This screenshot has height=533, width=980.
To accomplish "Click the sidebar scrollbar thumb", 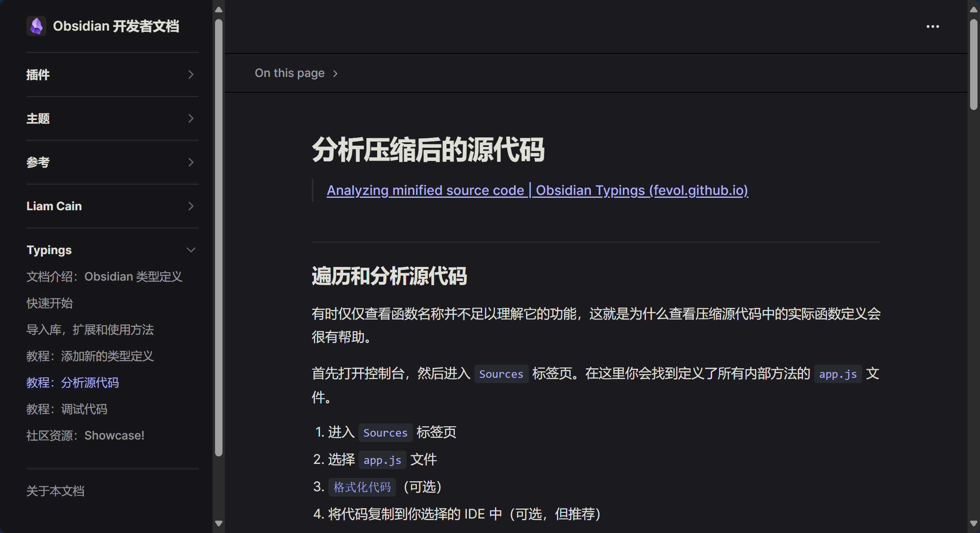I will click(219, 238).
